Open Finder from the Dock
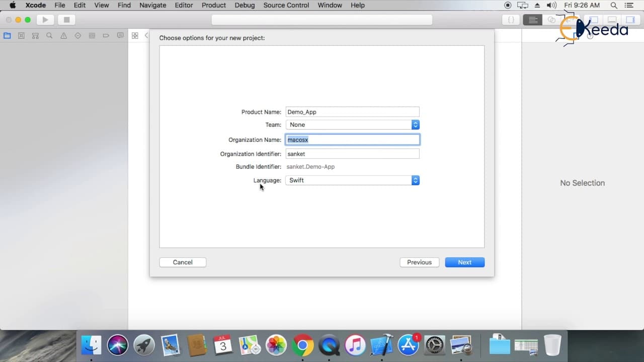Image resolution: width=644 pixels, height=362 pixels. click(92, 345)
